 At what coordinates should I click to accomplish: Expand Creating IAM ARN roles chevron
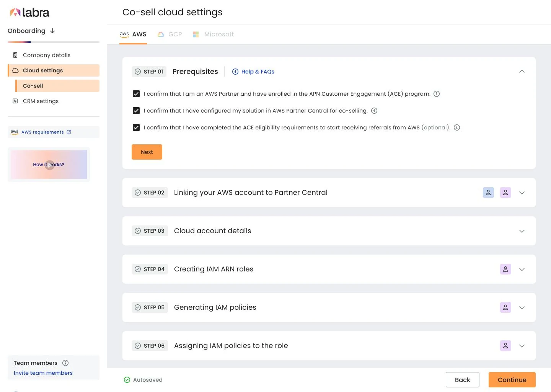[522, 269]
